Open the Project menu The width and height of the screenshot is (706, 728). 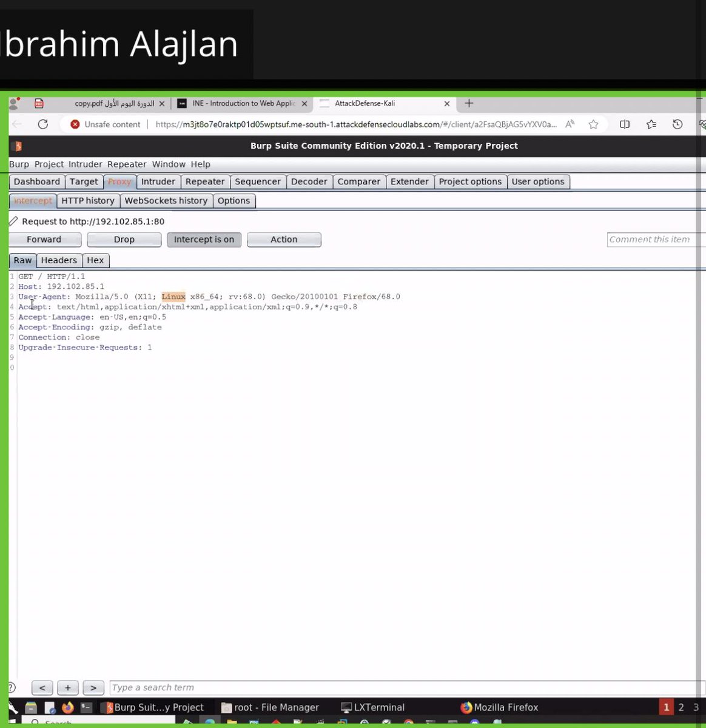coord(49,164)
